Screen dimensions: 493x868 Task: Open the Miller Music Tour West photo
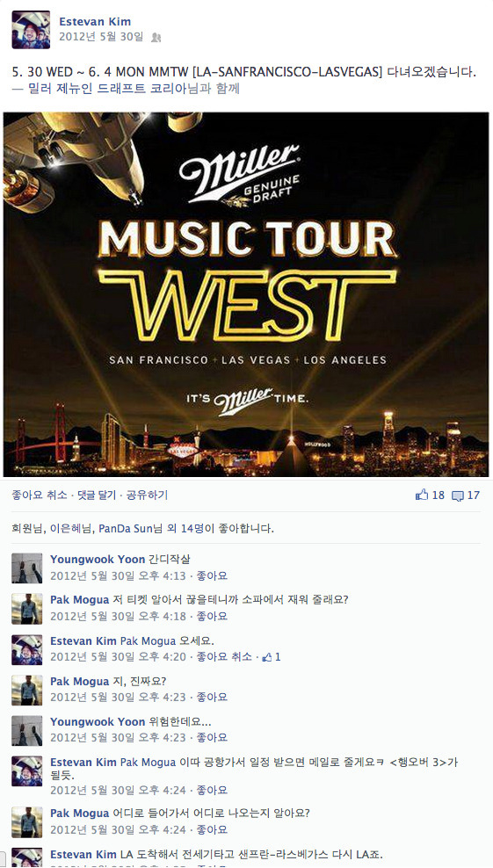pyautogui.click(x=246, y=294)
